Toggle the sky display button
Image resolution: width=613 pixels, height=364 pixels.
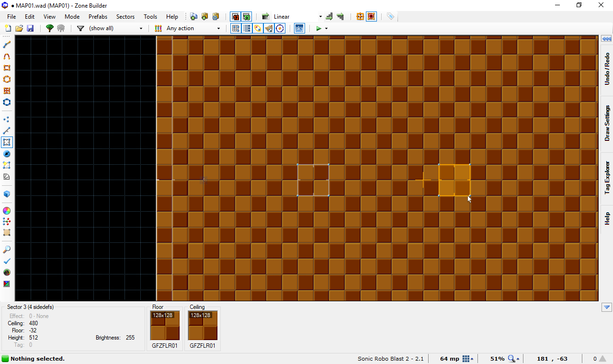tap(299, 29)
